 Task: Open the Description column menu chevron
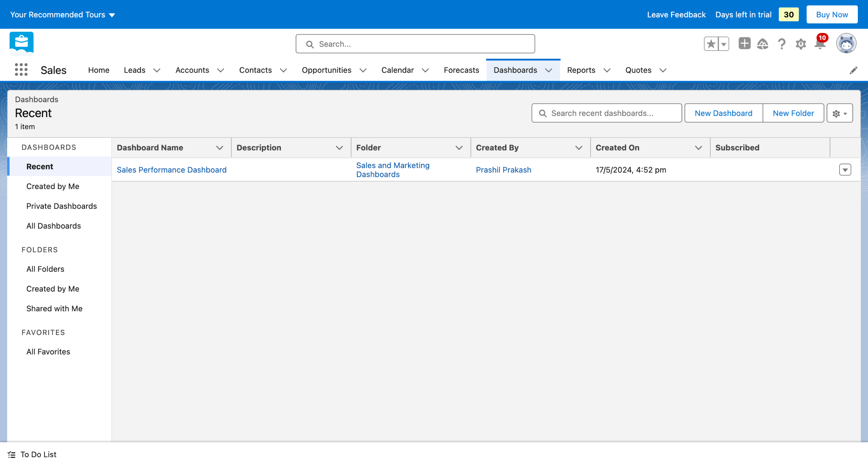click(339, 148)
